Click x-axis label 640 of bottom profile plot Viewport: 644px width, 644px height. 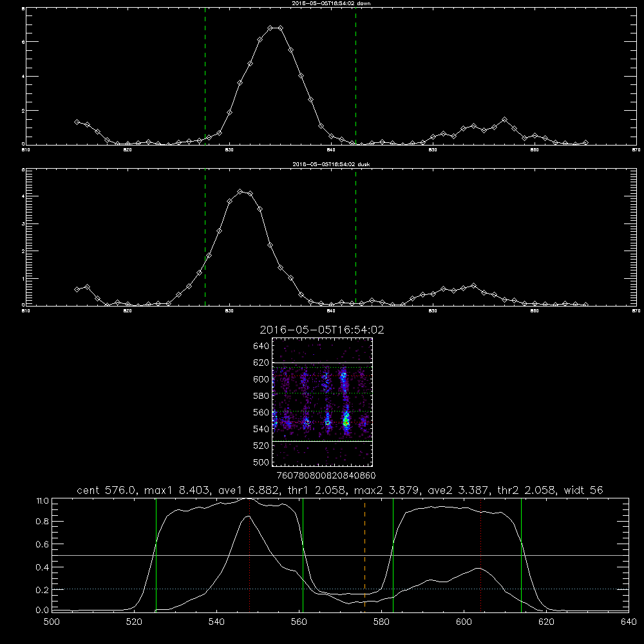tap(629, 622)
